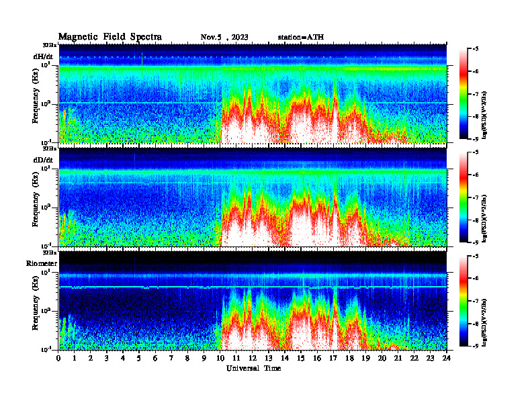Click the -7 tick on dH/dt color scale
The height and width of the screenshot is (411, 532).
tap(476, 94)
